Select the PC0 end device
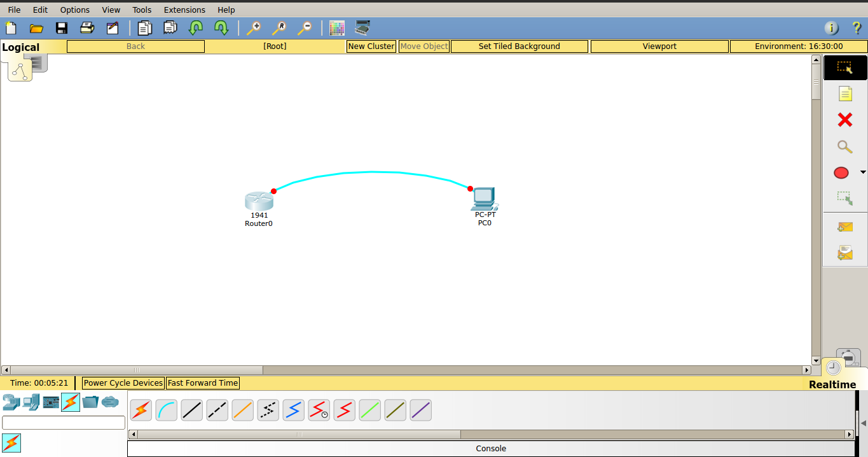868x457 pixels. [484, 199]
